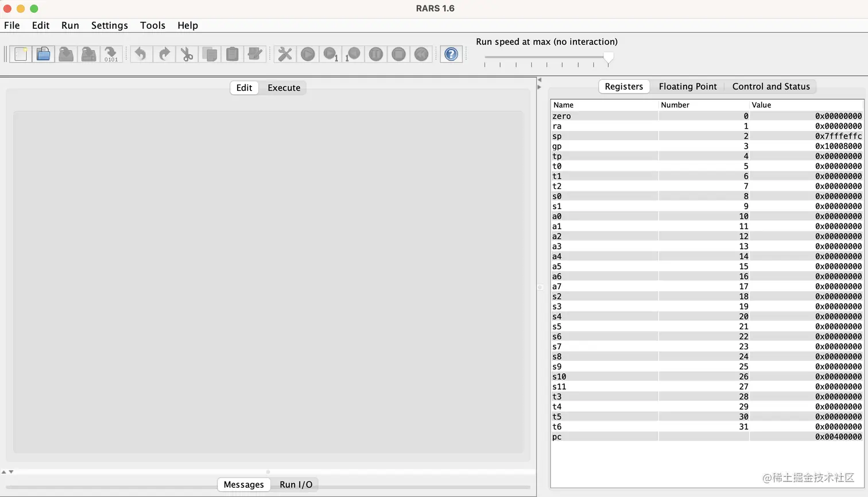Click the Reset rewind icon
This screenshot has height=497, width=868.
point(421,54)
